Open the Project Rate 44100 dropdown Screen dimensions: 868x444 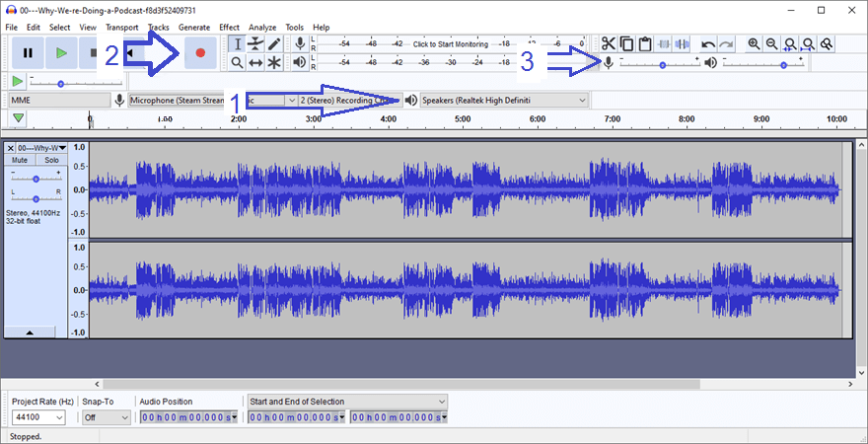[x=38, y=418]
